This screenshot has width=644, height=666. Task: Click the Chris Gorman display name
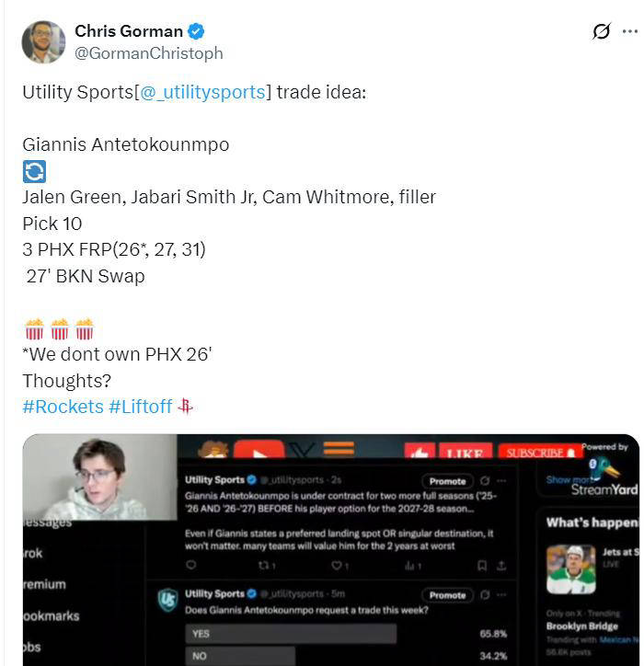129,31
